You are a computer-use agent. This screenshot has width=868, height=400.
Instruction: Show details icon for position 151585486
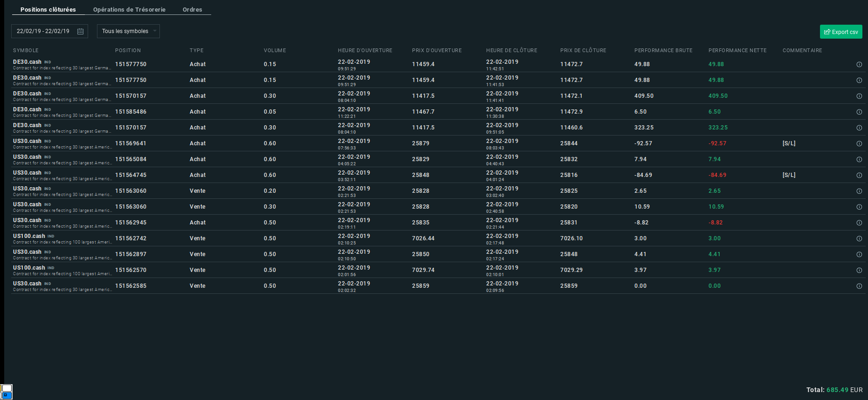click(x=859, y=112)
